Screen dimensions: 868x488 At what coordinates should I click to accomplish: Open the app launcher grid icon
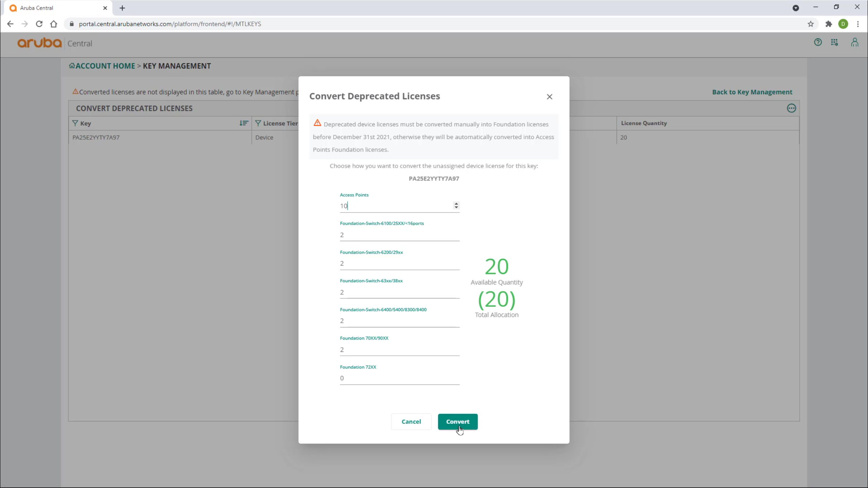coord(834,42)
